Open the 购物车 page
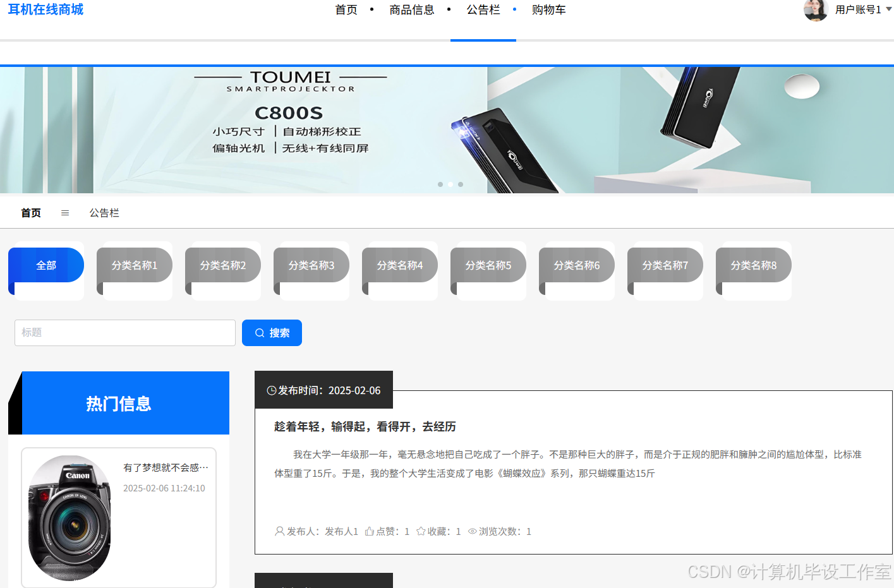 point(549,9)
